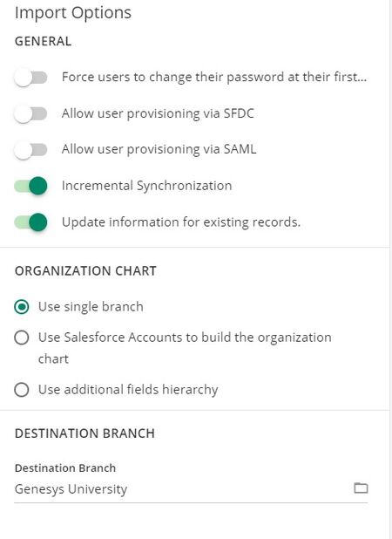Enable Allow user provisioning via SFDC
This screenshot has width=392, height=539.
click(30, 114)
